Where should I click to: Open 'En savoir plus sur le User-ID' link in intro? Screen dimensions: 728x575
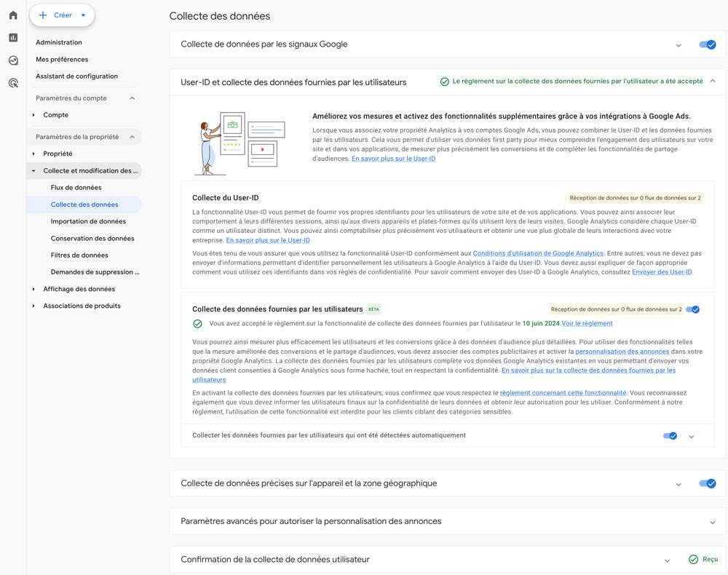point(393,159)
